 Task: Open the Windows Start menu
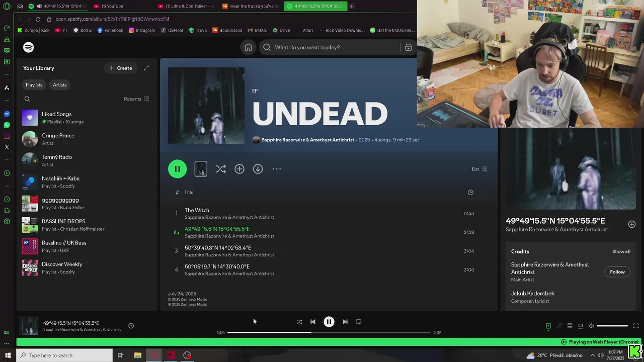click(x=8, y=355)
